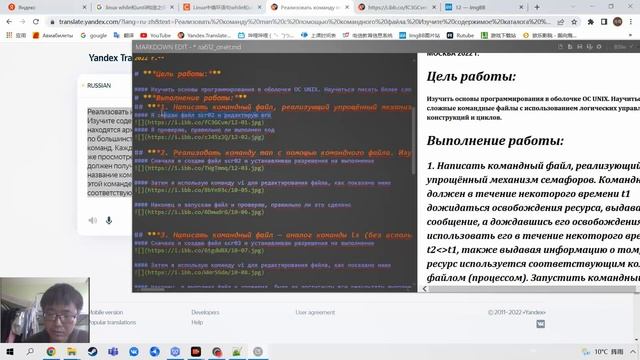Click the 10°C weather widget

[602, 351]
